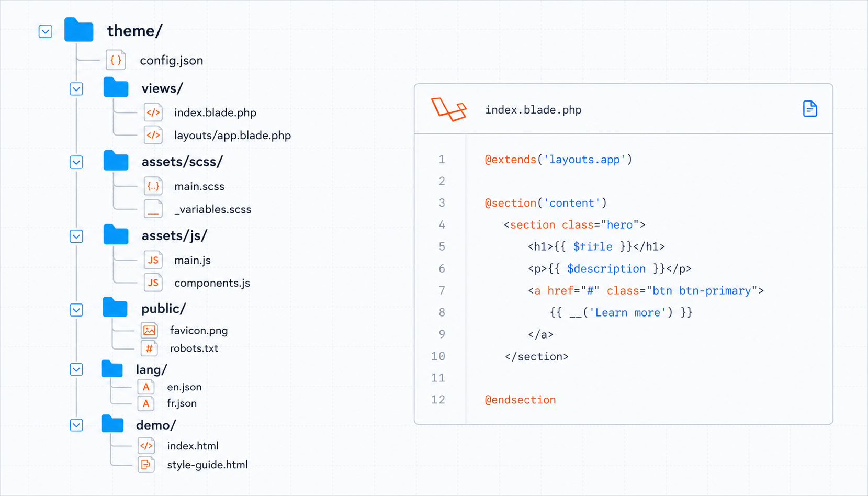868x496 pixels.
Task: Click the components.js JS file icon
Action: (x=153, y=283)
